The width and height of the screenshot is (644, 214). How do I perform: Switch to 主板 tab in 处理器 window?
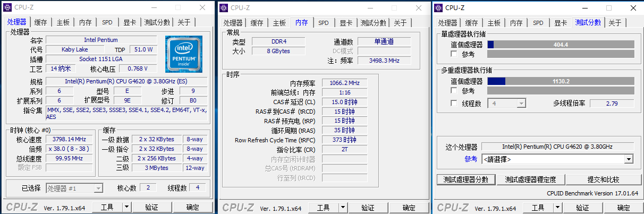(63, 22)
